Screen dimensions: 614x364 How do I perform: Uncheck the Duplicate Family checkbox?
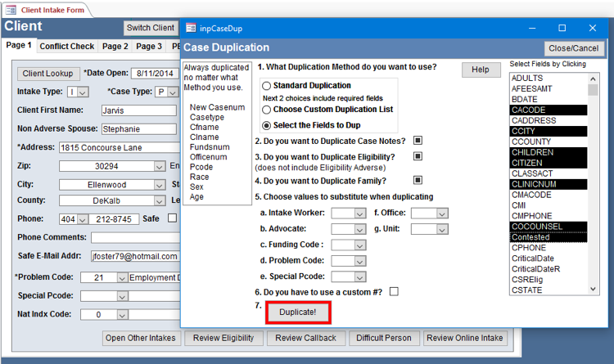pos(418,180)
